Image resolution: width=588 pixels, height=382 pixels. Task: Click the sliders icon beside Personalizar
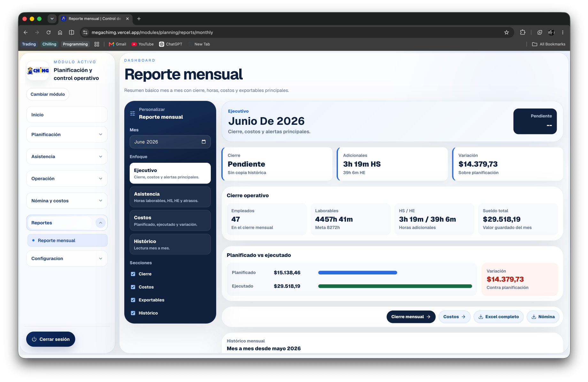pos(133,113)
